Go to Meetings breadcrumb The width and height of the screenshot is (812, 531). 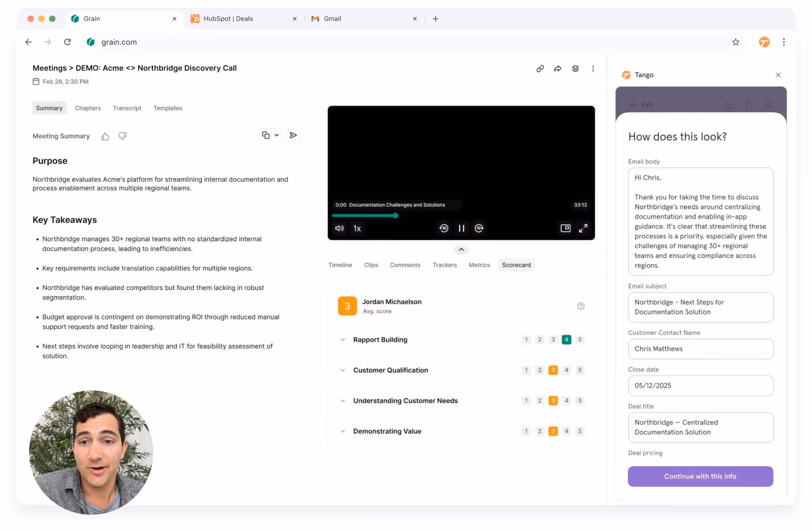click(x=49, y=68)
